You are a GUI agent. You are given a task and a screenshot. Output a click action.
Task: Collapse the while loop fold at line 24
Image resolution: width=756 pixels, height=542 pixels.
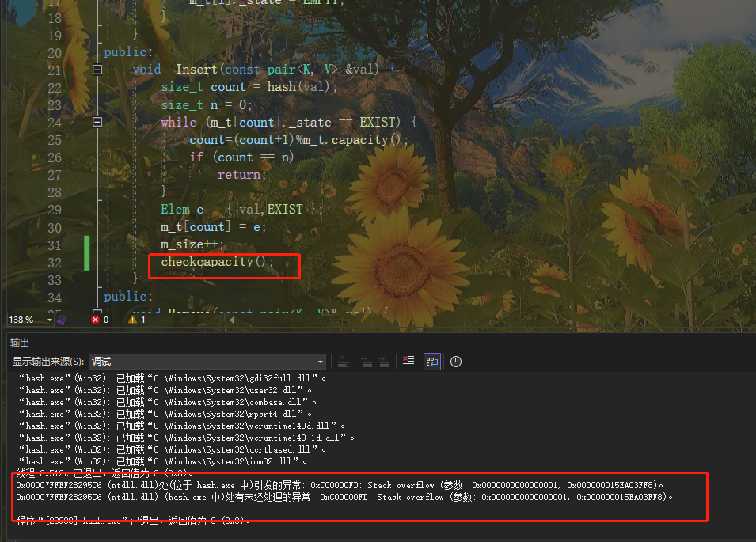tap(97, 122)
